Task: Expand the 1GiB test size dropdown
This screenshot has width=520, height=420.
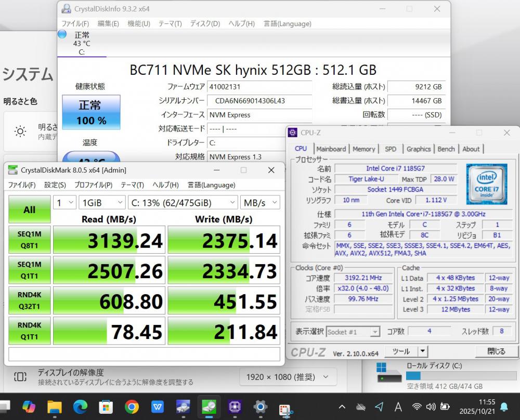Action: pyautogui.click(x=102, y=203)
